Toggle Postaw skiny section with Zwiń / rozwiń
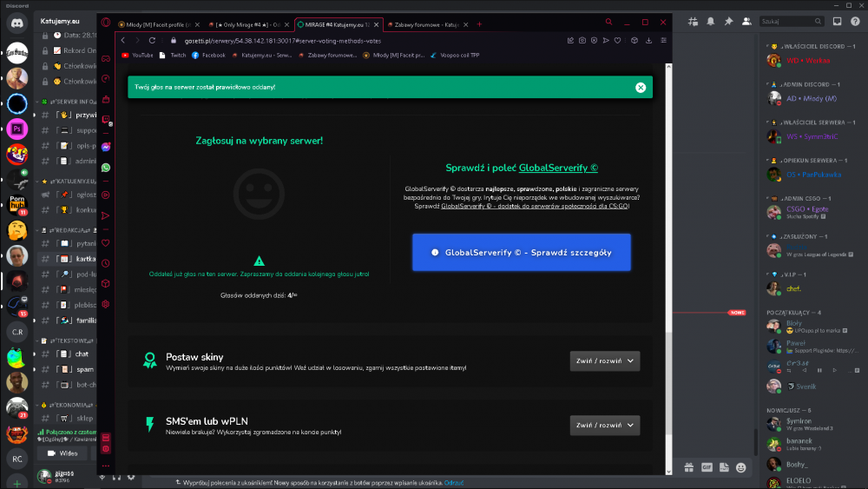The height and width of the screenshot is (489, 868). [604, 361]
